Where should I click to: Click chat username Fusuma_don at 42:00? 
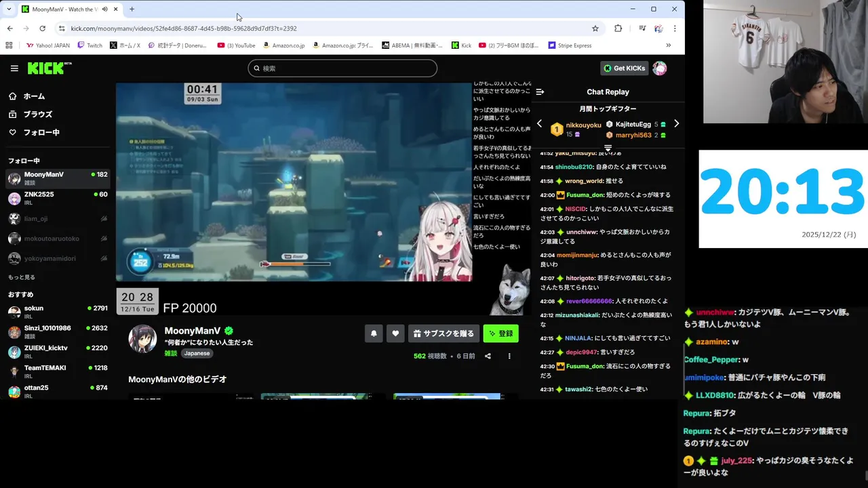(x=585, y=195)
